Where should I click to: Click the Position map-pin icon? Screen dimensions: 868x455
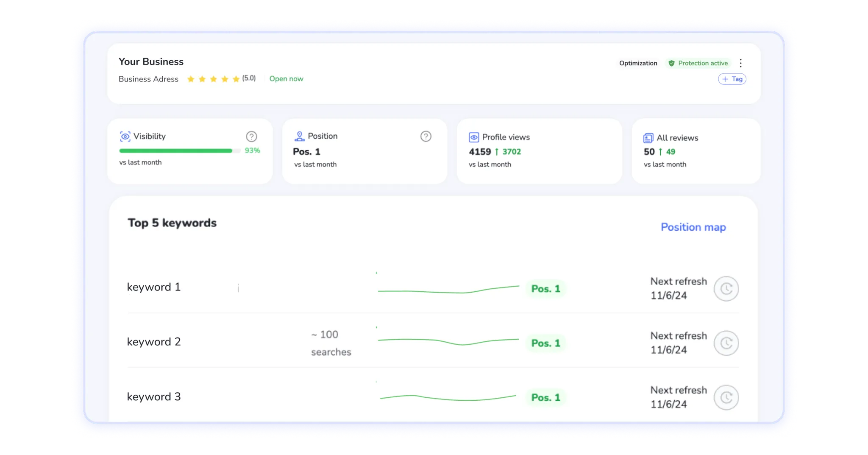(x=299, y=137)
